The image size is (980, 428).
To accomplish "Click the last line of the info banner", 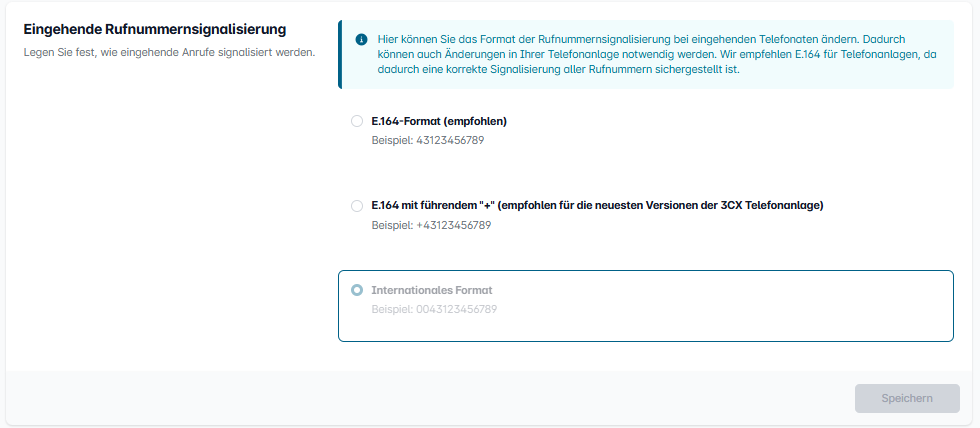I will coord(558,70).
